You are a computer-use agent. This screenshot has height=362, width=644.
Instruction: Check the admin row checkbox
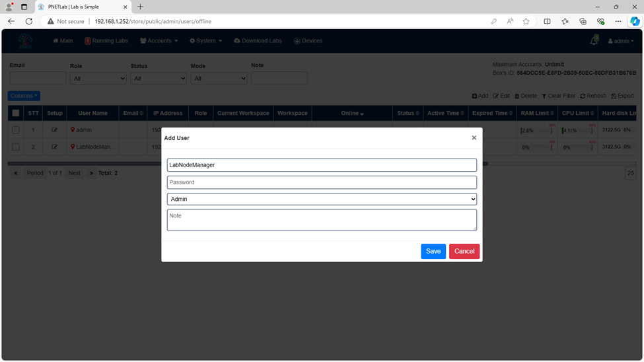click(x=16, y=130)
